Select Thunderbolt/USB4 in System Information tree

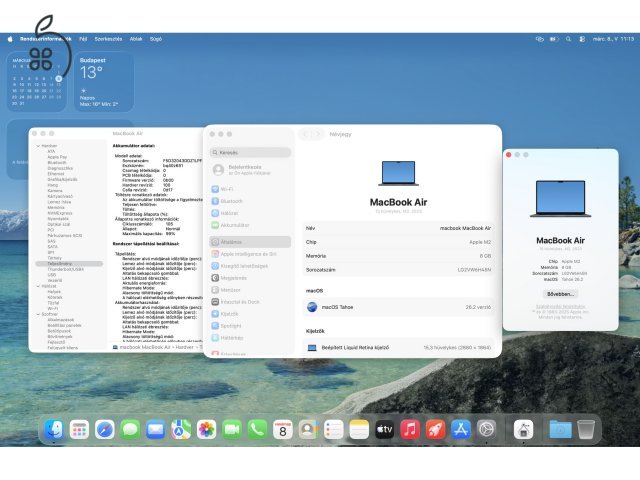pos(66,269)
